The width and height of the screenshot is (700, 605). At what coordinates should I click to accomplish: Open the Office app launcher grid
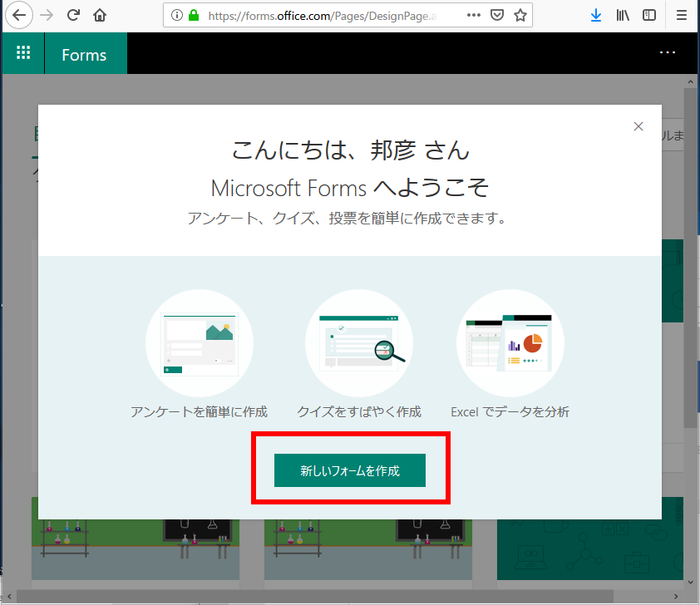click(23, 53)
